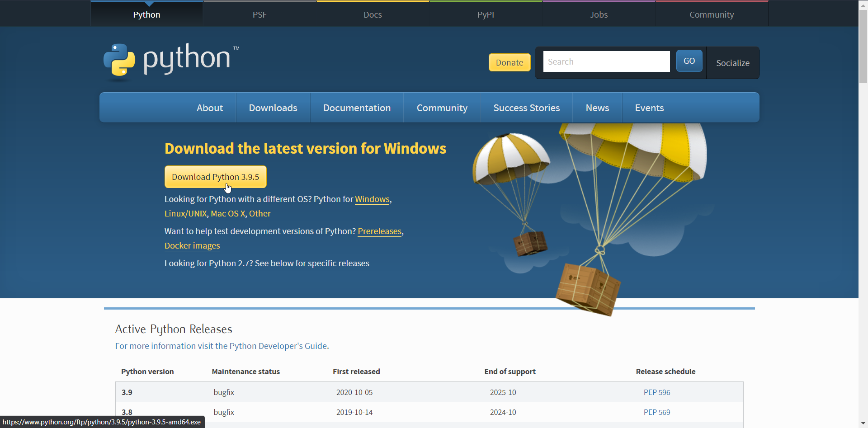The height and width of the screenshot is (428, 868).
Task: Open the PEP 596 release schedule
Action: click(x=657, y=392)
